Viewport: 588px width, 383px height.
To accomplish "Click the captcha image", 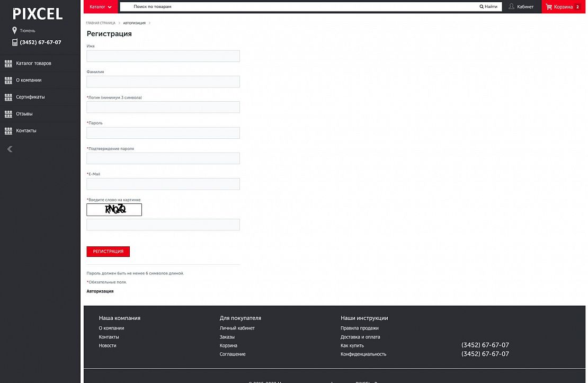I will (114, 210).
